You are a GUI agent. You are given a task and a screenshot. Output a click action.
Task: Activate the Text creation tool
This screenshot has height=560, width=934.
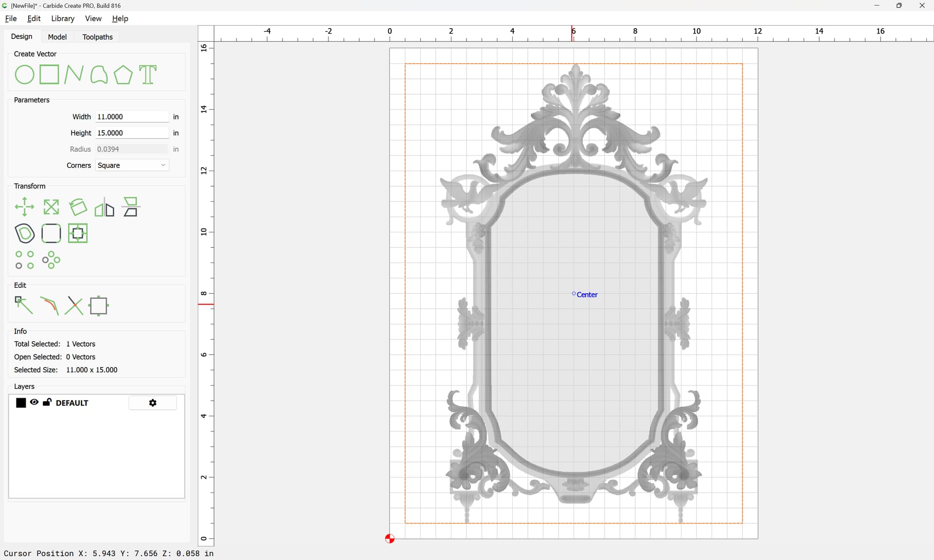pyautogui.click(x=148, y=75)
